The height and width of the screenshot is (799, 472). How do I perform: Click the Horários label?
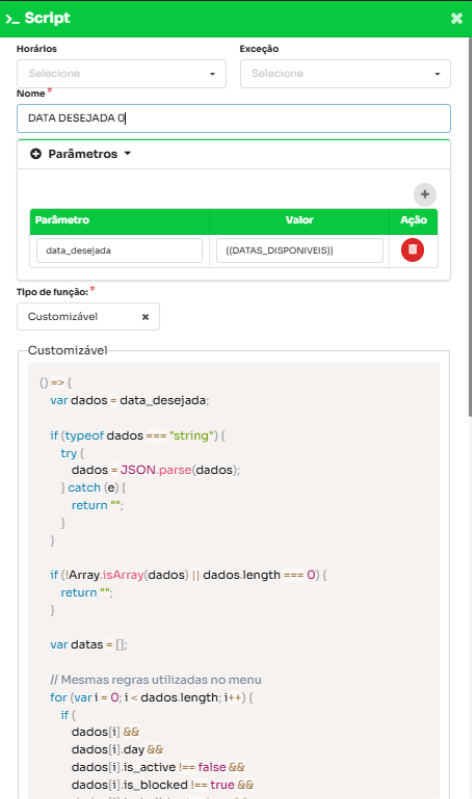pos(37,49)
